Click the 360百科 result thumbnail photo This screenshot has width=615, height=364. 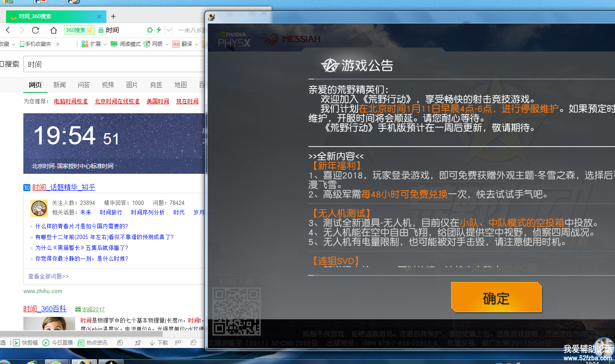(49, 324)
